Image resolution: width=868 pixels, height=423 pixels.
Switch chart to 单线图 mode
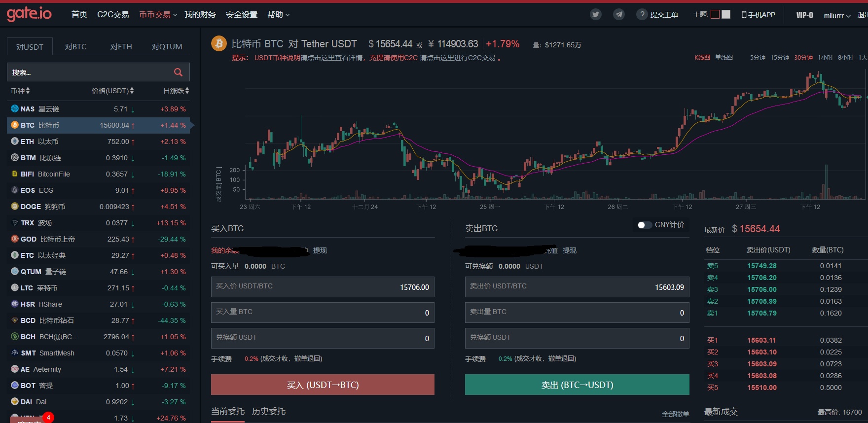pyautogui.click(x=724, y=58)
